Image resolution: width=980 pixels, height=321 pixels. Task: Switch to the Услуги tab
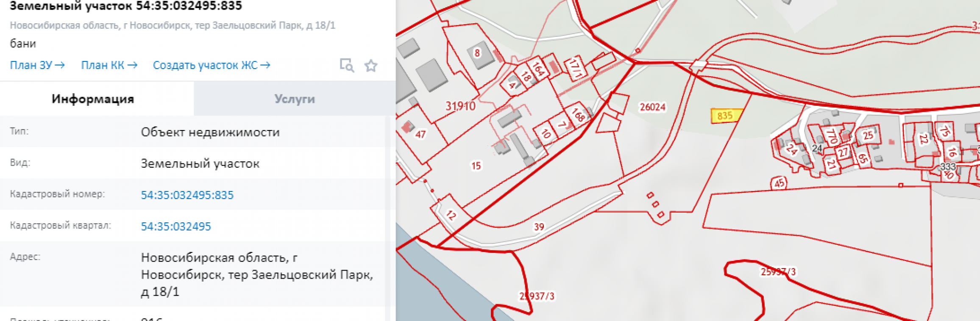pos(295,99)
